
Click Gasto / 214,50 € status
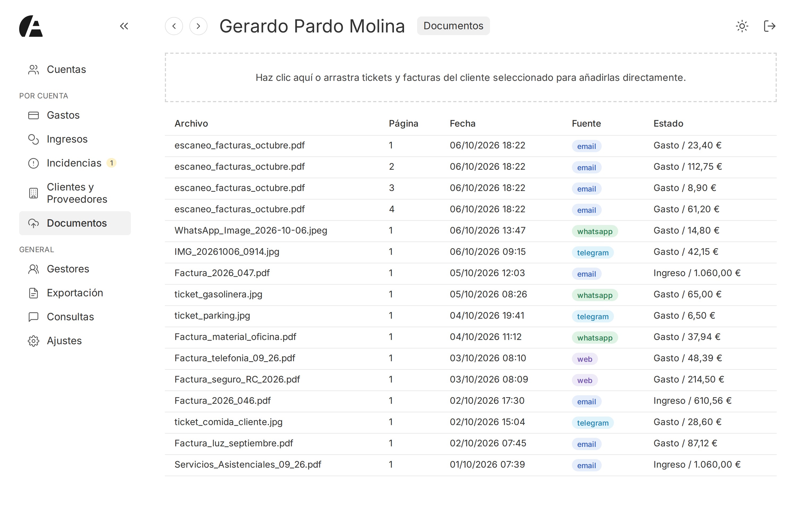click(x=689, y=379)
